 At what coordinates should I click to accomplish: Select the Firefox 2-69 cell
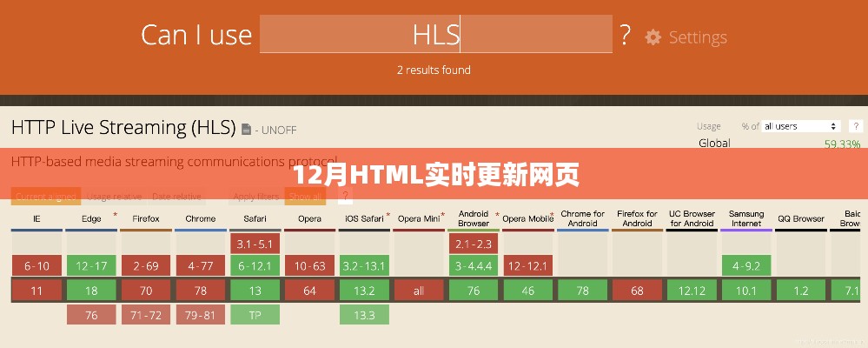[x=146, y=266]
